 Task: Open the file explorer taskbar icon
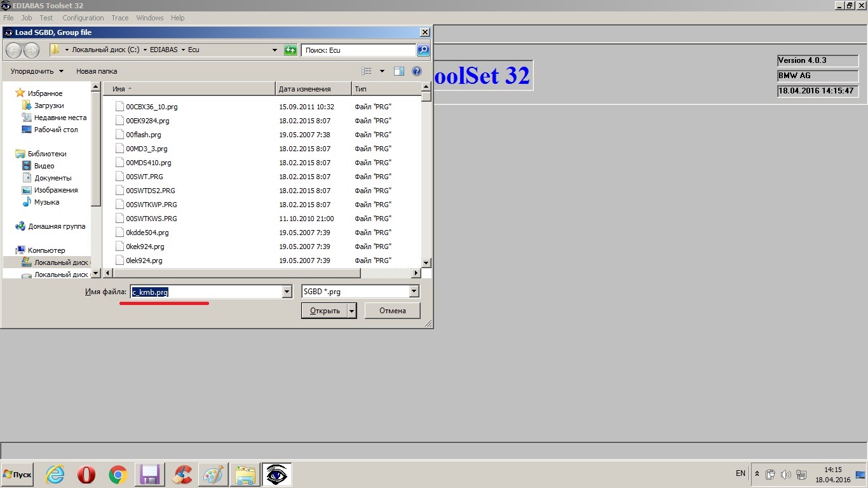coord(245,475)
